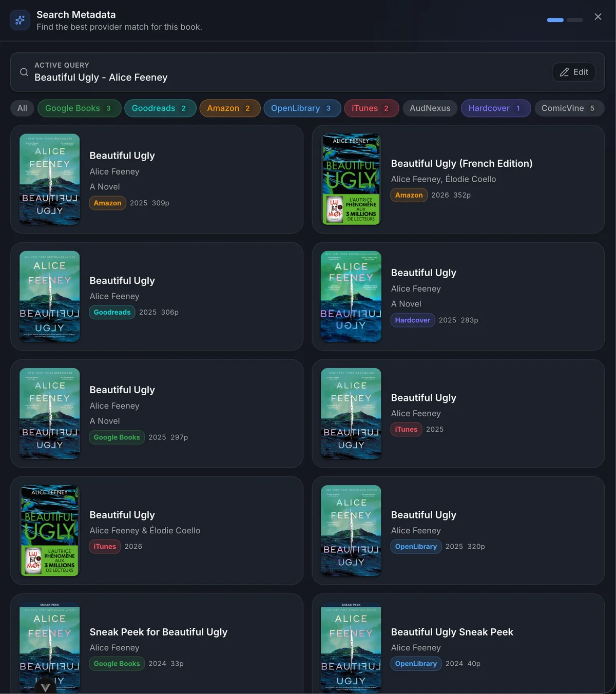Click Alice Feeney & Élodie Coello author text
Screen dimensions: 616x694
click(x=145, y=530)
